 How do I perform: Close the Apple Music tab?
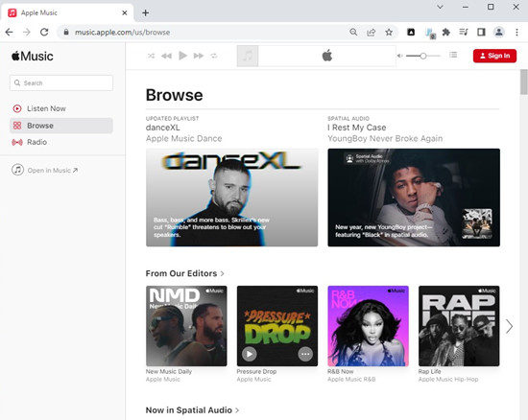[x=124, y=12]
